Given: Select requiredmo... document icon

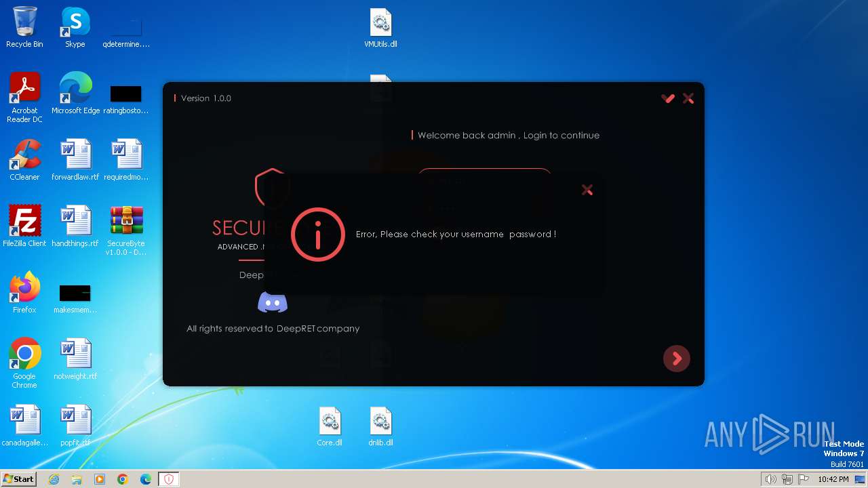Looking at the screenshot, I should 126,160.
